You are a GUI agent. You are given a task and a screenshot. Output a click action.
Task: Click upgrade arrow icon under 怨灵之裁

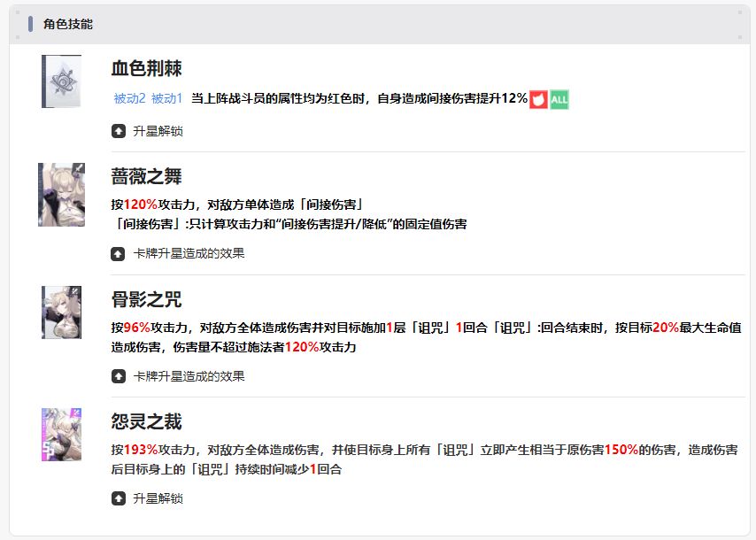118,498
